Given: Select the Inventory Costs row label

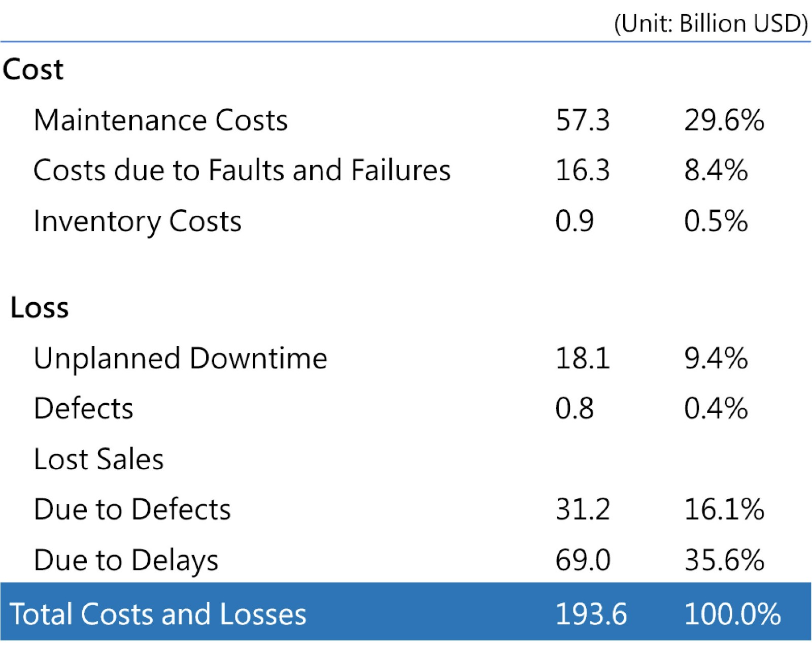Looking at the screenshot, I should click(137, 221).
